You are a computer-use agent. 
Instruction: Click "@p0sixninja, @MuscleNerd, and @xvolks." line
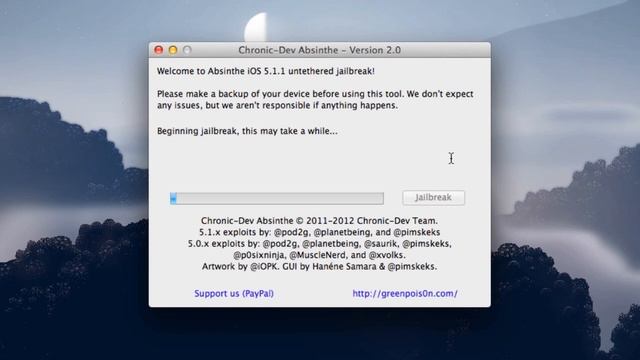tap(320, 255)
